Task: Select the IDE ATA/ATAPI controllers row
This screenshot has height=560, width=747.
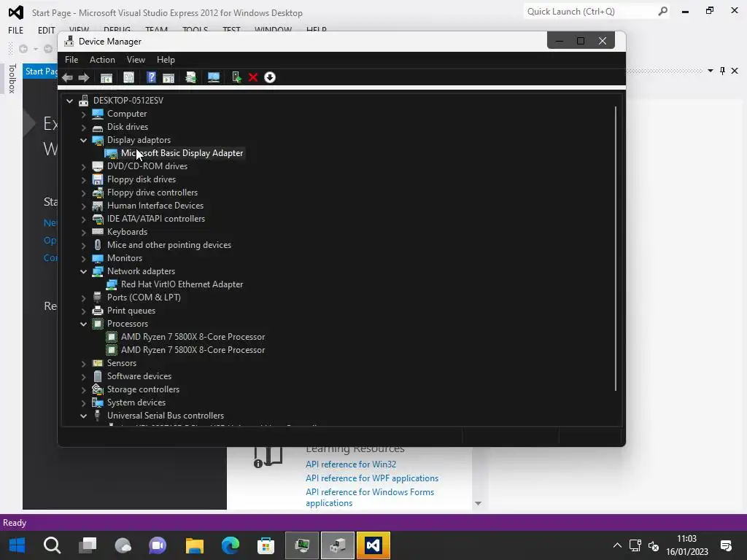Action: click(x=156, y=219)
